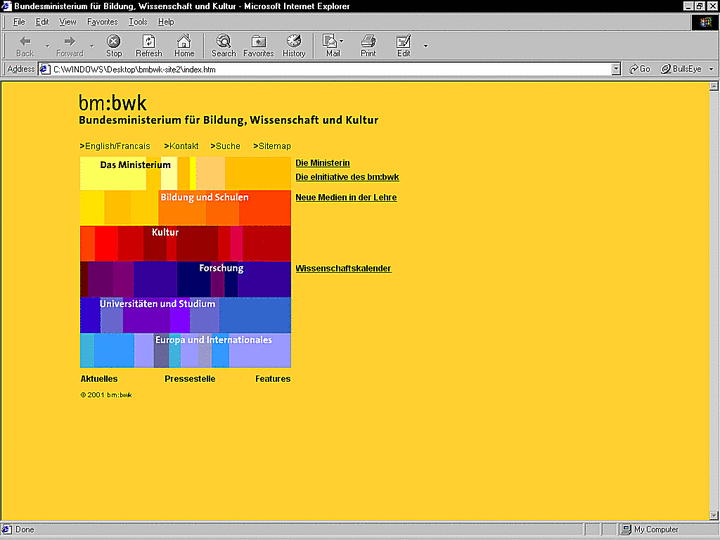Click the © 2001 bm:bwk text
This screenshot has height=540, width=720.
(x=106, y=395)
